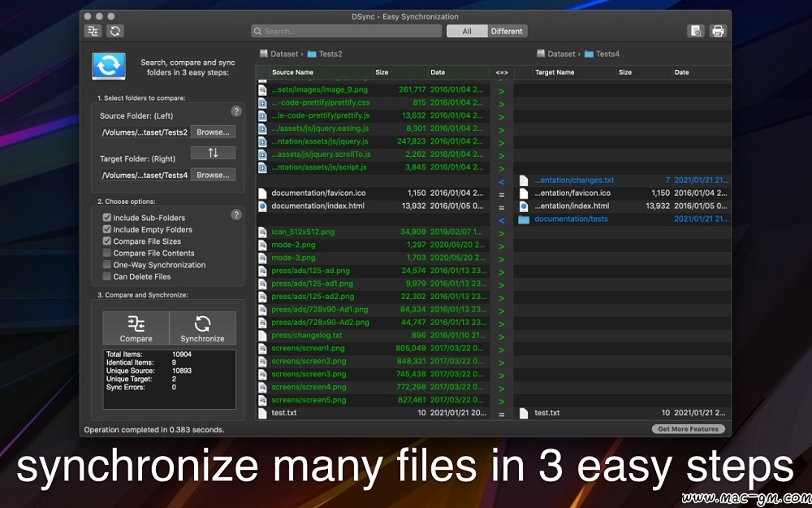The height and width of the screenshot is (508, 812).
Task: Show all items with the All tab
Action: tap(467, 31)
